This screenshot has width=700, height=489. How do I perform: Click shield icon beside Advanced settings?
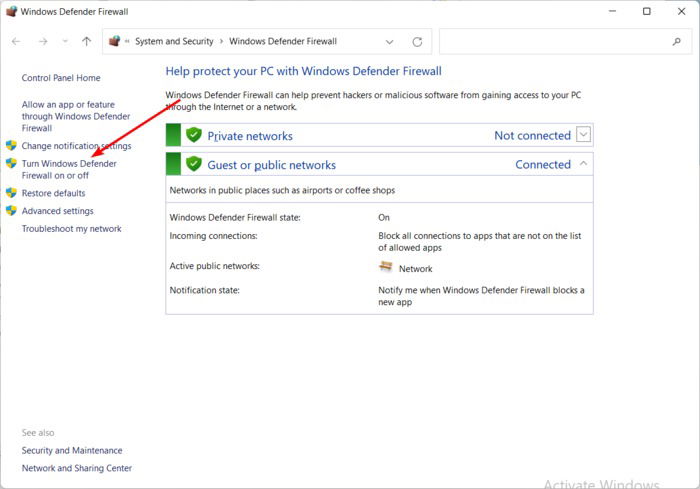point(11,211)
